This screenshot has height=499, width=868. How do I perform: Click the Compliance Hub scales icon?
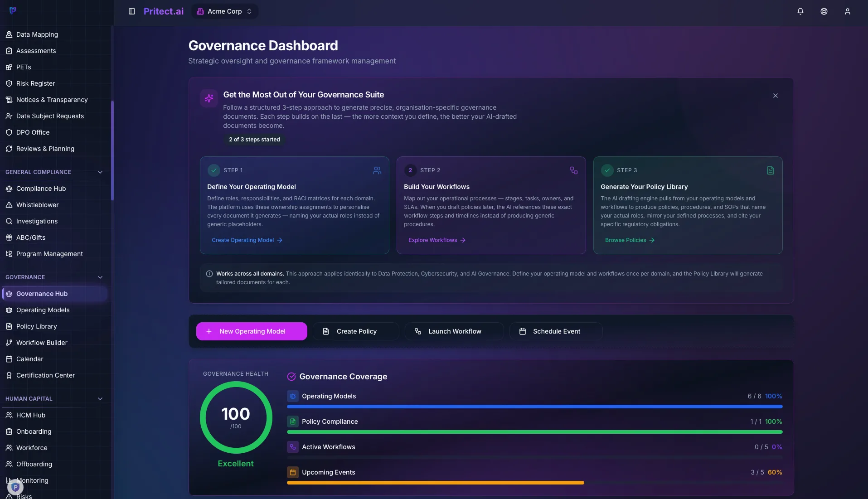click(9, 189)
